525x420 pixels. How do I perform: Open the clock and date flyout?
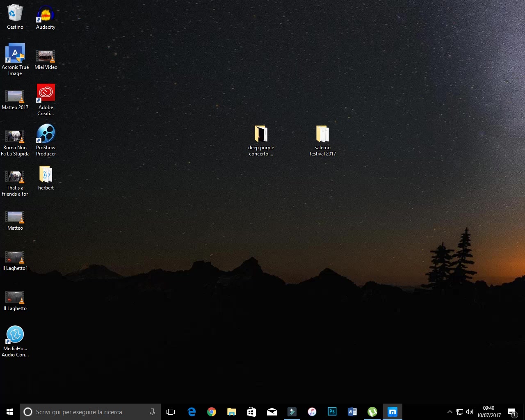pyautogui.click(x=488, y=412)
